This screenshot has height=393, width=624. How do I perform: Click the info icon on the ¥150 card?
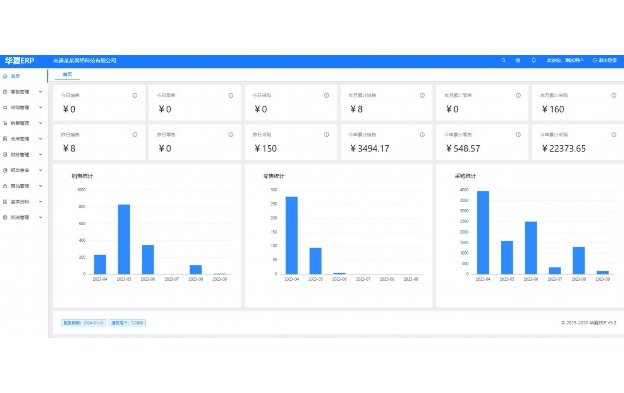(x=326, y=135)
